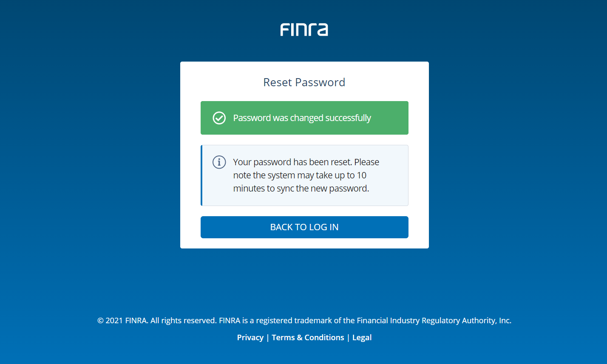Click the green success checkmark icon

point(219,118)
